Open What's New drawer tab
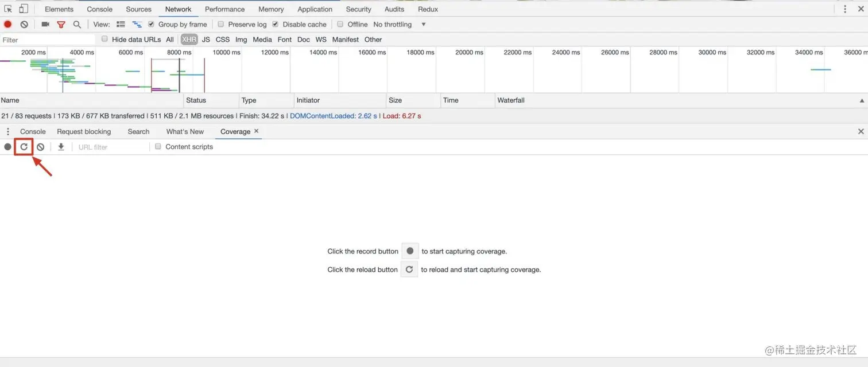Screen dimensions: 868x367 185,131
